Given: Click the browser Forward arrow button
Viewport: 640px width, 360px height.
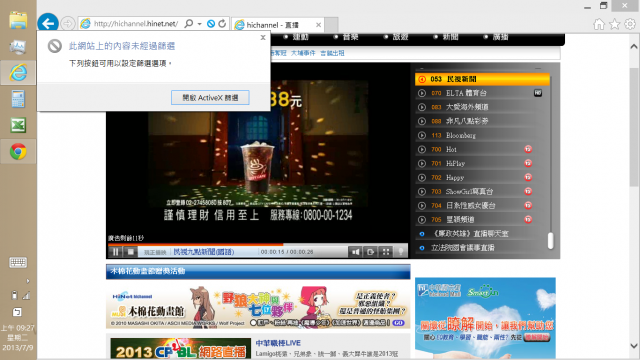Looking at the screenshot, I should coord(68,24).
